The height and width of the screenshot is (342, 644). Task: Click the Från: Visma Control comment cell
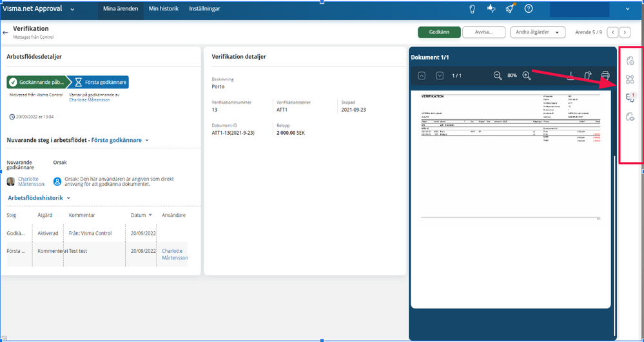[90, 233]
